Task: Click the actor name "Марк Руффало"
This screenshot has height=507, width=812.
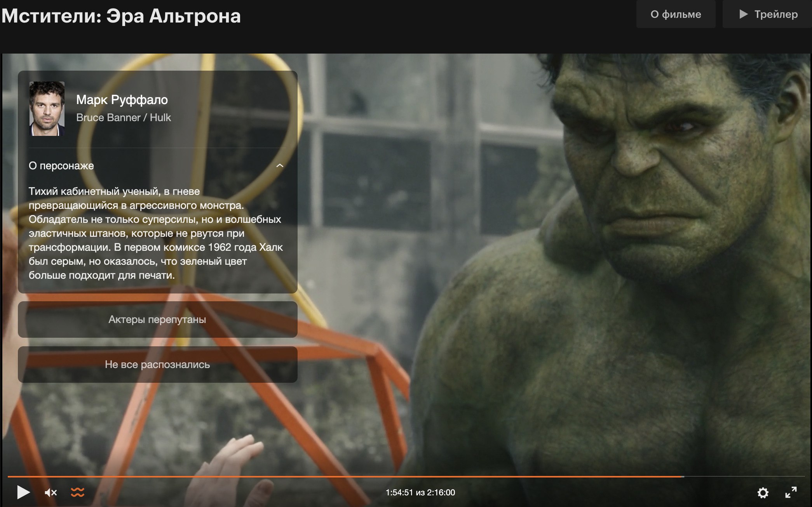Action: click(122, 100)
